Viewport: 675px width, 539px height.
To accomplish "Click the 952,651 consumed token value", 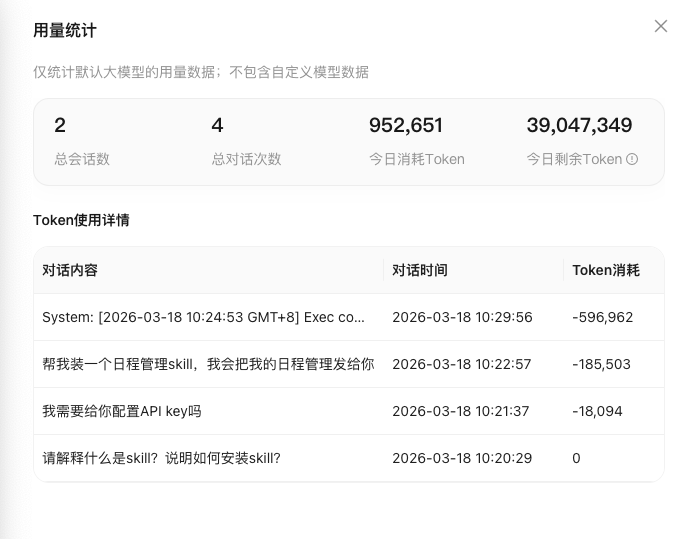I will (x=406, y=125).
